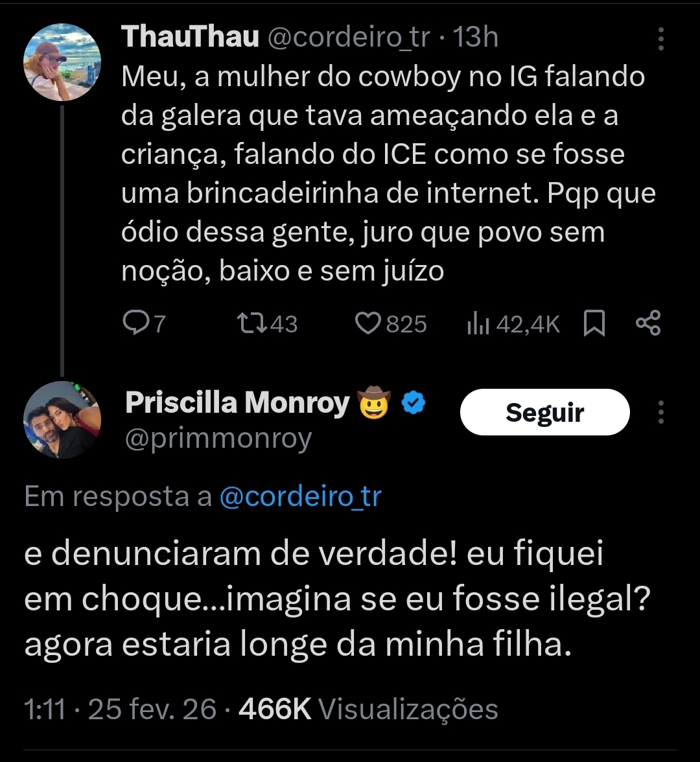Open the reply icon on ThauThau's tweet
Viewport: 700px width, 762px height.
[x=137, y=323]
